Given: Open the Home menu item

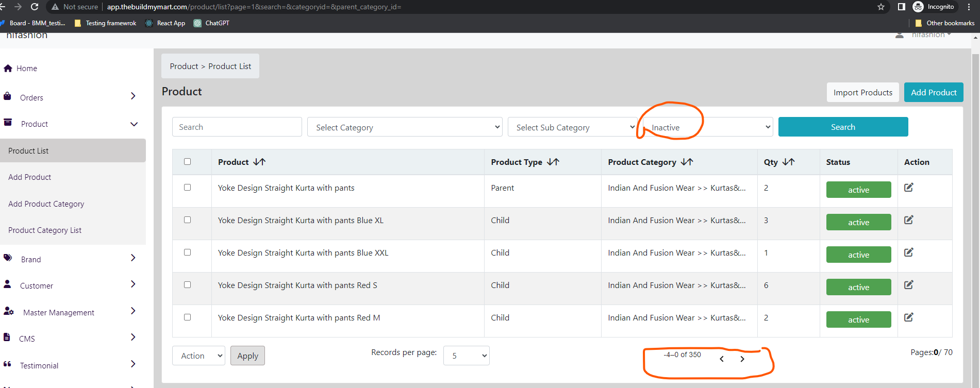Looking at the screenshot, I should (x=26, y=68).
